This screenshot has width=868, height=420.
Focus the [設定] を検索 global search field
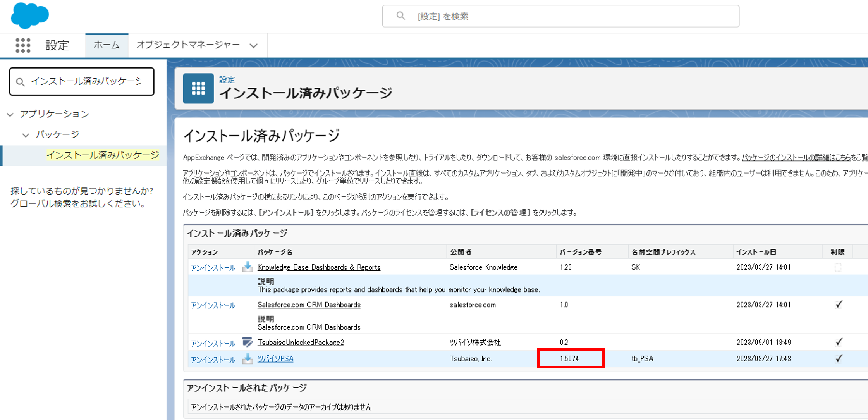[560, 16]
